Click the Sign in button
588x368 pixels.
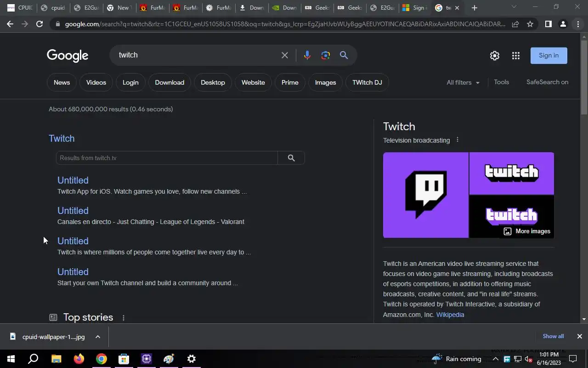click(x=549, y=56)
